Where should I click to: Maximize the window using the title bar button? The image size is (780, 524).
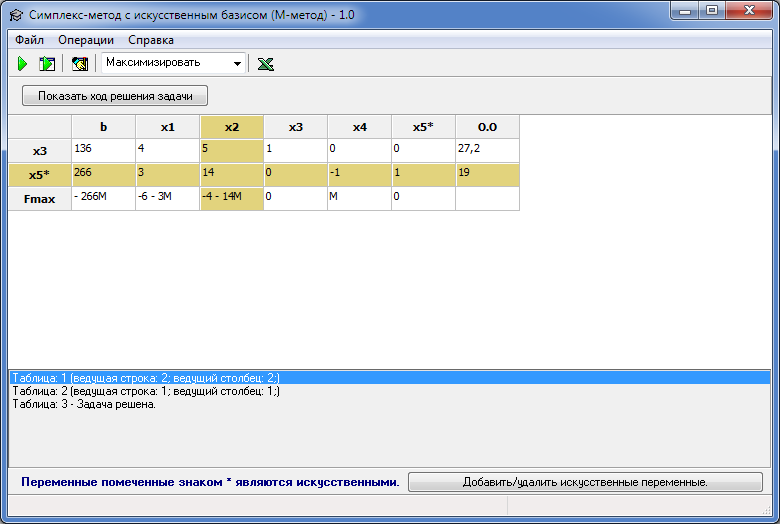(712, 10)
